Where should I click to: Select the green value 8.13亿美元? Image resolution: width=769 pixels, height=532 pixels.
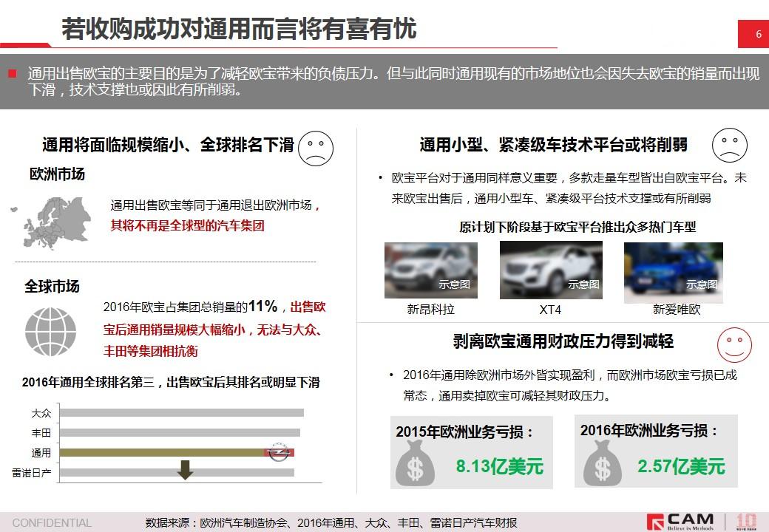(499, 466)
